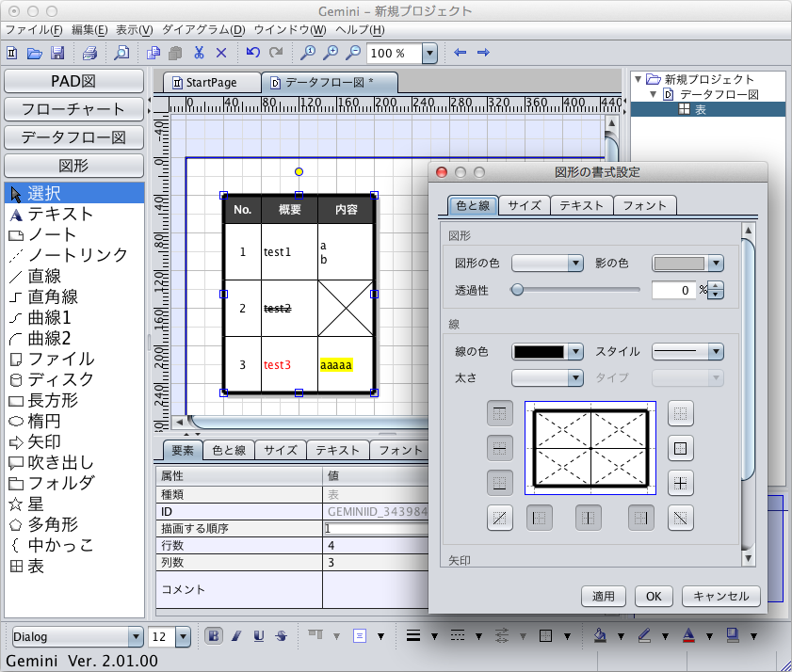Open the font size 12 dropdown
This screenshot has width=792, height=672.
pyautogui.click(x=183, y=636)
